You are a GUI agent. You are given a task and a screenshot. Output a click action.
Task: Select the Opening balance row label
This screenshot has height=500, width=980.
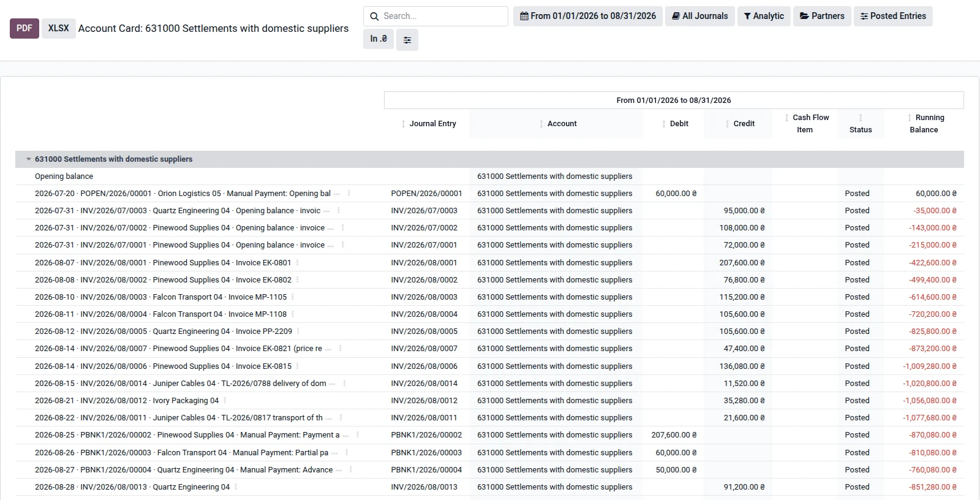pyautogui.click(x=64, y=176)
